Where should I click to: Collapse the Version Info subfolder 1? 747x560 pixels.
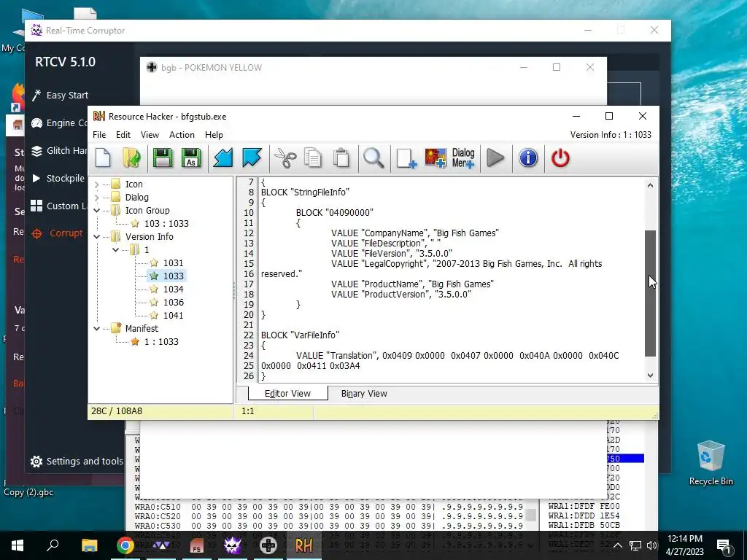[x=116, y=249]
